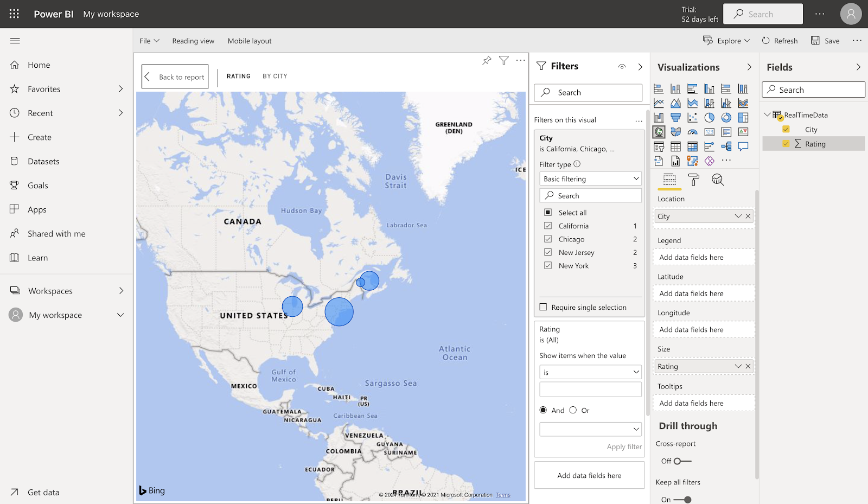868x504 pixels.
Task: Open the File menu
Action: coord(149,41)
